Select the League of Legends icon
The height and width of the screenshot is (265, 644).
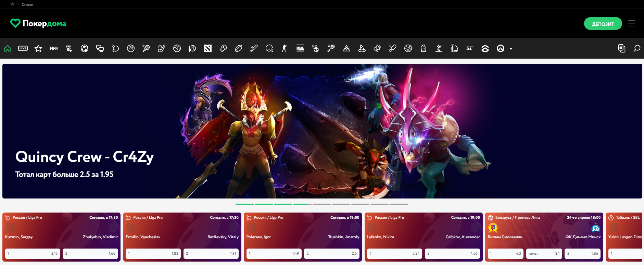pos(454,48)
